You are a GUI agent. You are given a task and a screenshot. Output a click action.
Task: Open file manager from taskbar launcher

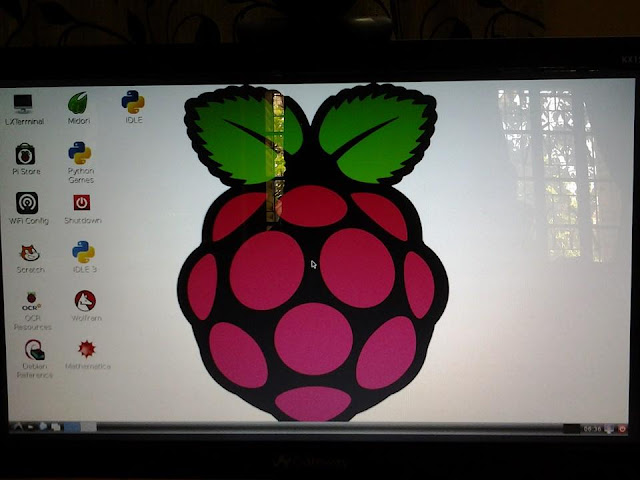pos(31,427)
